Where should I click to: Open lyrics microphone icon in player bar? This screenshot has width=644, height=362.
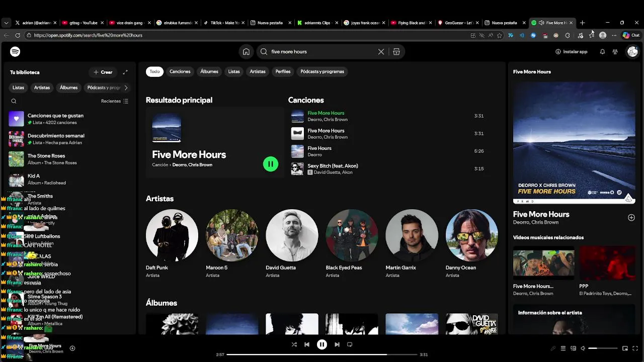click(x=553, y=348)
